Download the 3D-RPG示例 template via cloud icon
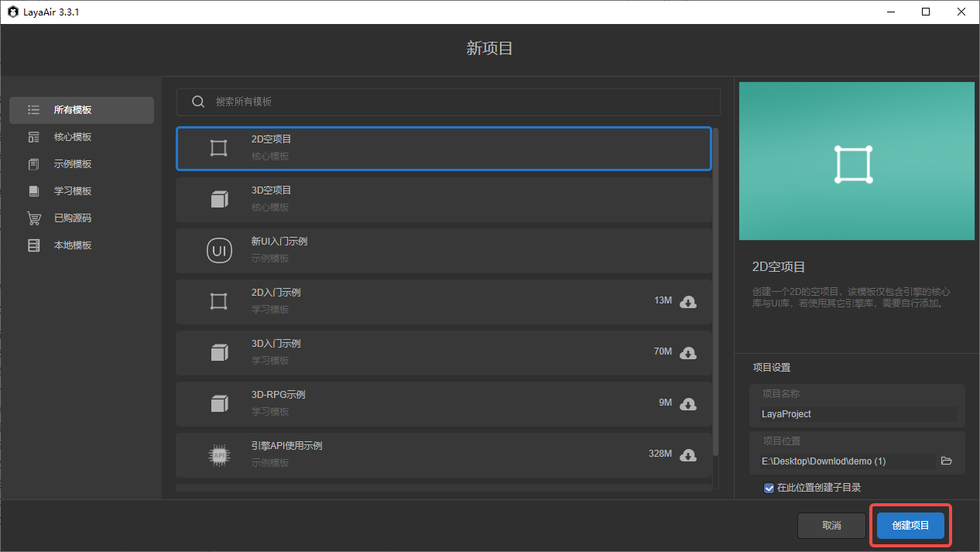Viewport: 980px width, 552px height. point(687,403)
